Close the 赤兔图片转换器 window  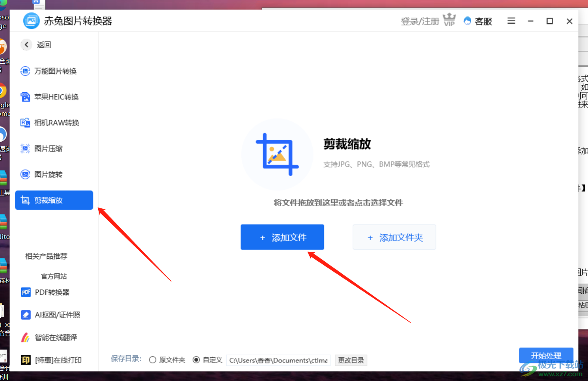[x=569, y=21]
